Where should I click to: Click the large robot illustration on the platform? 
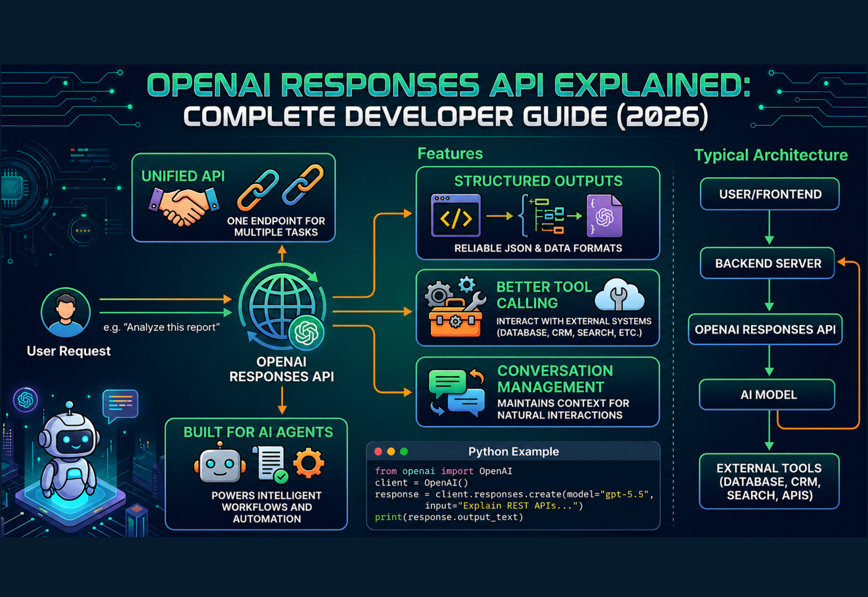[x=69, y=451]
